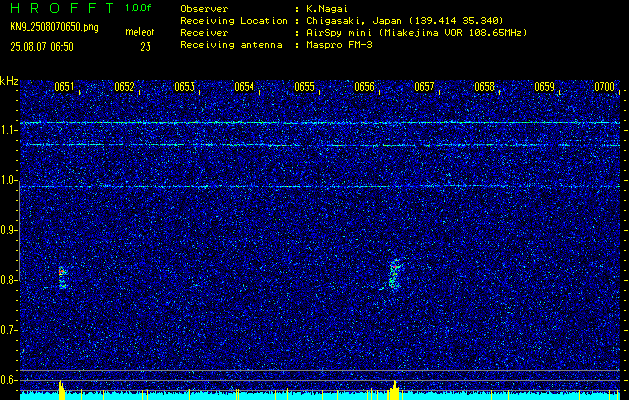Click the meteor echo near 0656
629x400 pixels.
(395, 275)
